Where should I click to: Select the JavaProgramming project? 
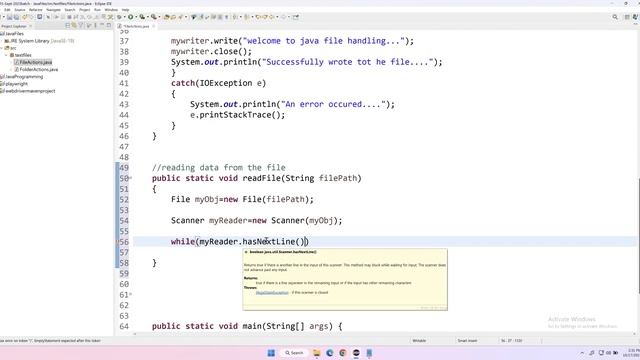(22, 77)
